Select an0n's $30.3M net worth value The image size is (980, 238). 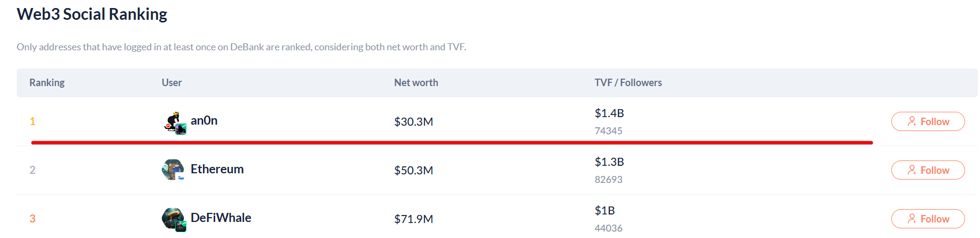click(x=413, y=122)
